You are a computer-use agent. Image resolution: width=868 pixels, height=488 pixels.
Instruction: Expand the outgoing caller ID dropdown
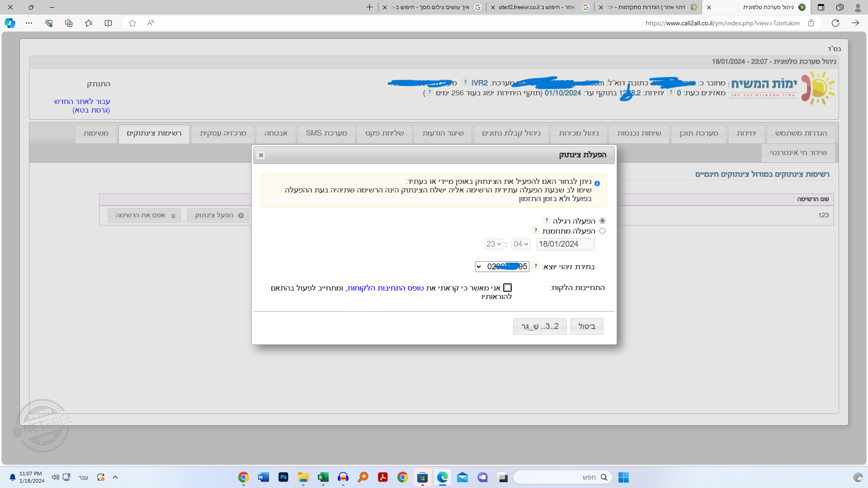point(502,267)
